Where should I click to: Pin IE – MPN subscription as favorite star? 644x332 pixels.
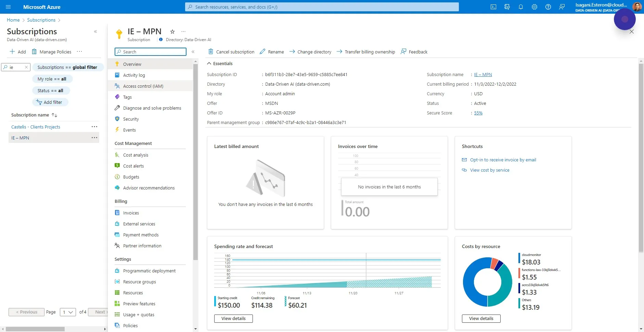point(172,32)
